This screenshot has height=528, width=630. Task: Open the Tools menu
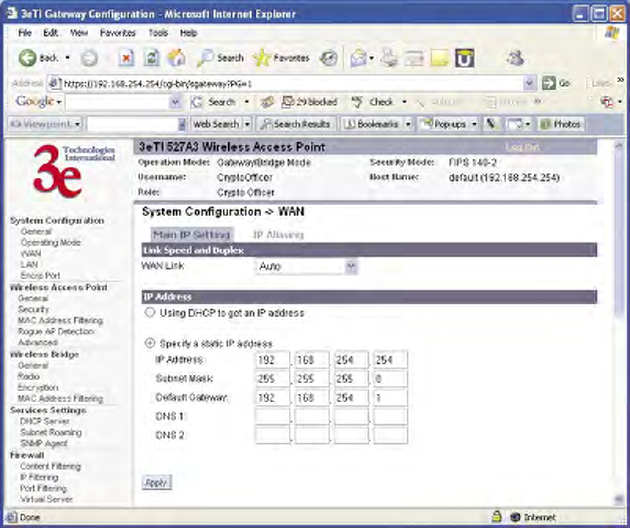point(158,33)
